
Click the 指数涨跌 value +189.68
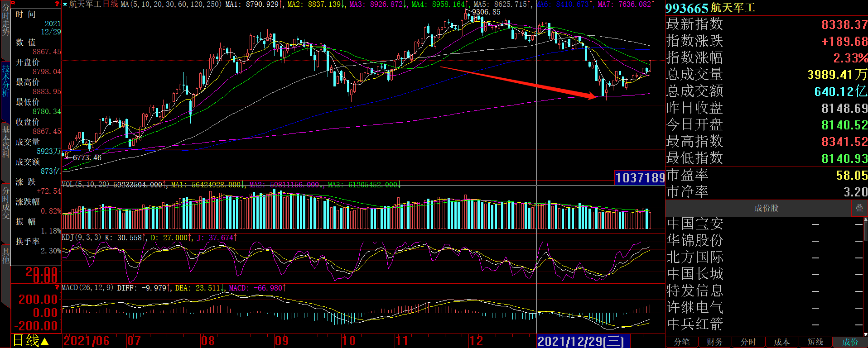click(x=844, y=41)
